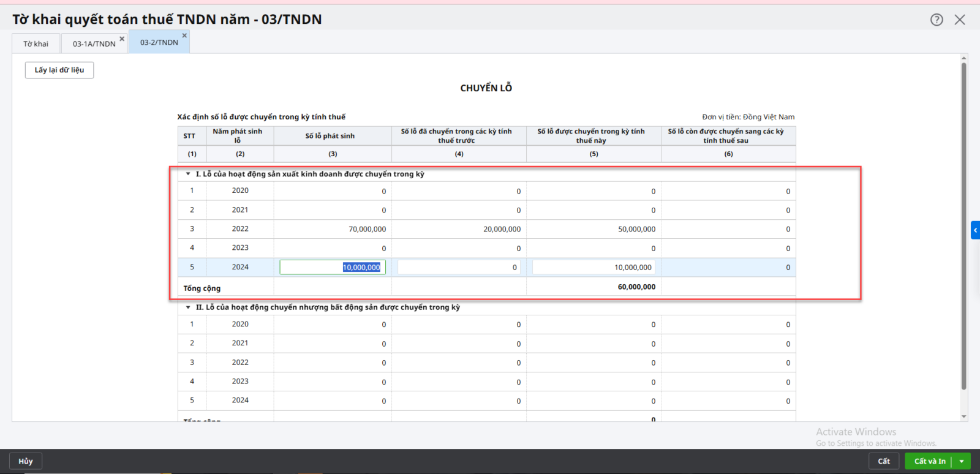980x474 pixels.
Task: Click the 2024 loss transferred in prior periods field
Action: tap(459, 267)
